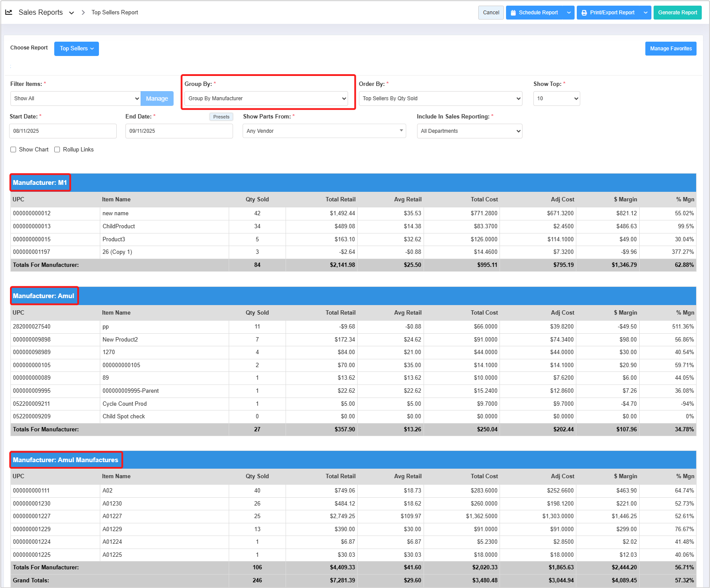710x588 pixels.
Task: Open the Sales Reports dropdown chevron
Action: (72, 13)
